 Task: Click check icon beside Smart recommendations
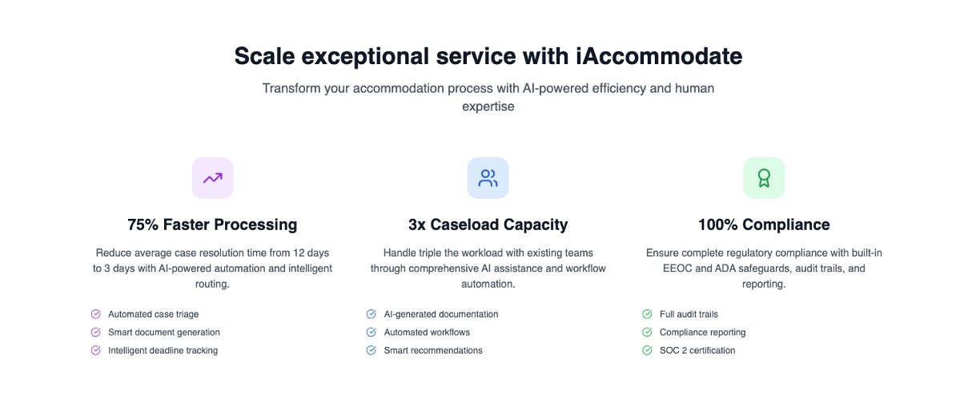pyautogui.click(x=372, y=350)
